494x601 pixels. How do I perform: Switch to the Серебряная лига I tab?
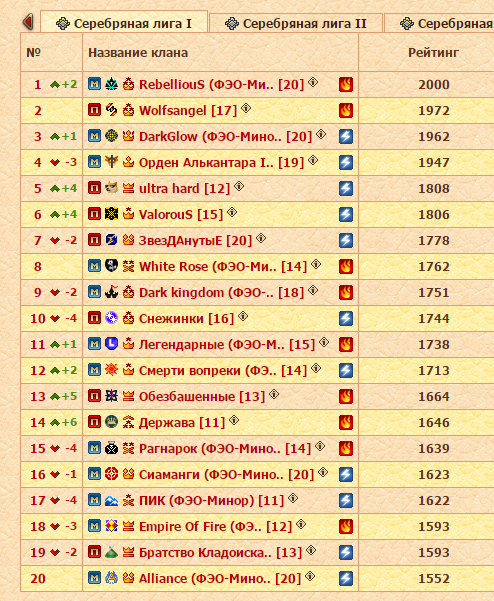coord(124,23)
